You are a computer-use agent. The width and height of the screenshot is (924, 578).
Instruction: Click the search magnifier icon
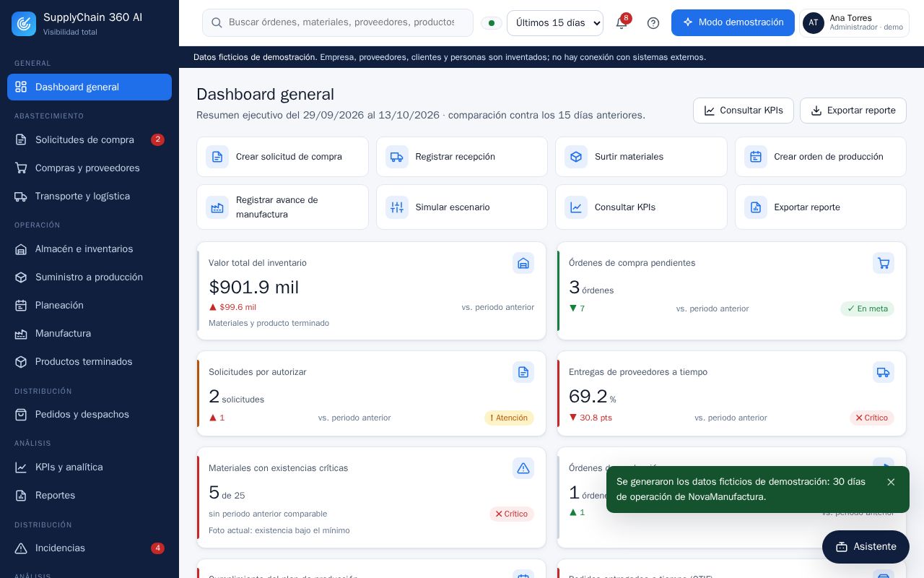(217, 22)
